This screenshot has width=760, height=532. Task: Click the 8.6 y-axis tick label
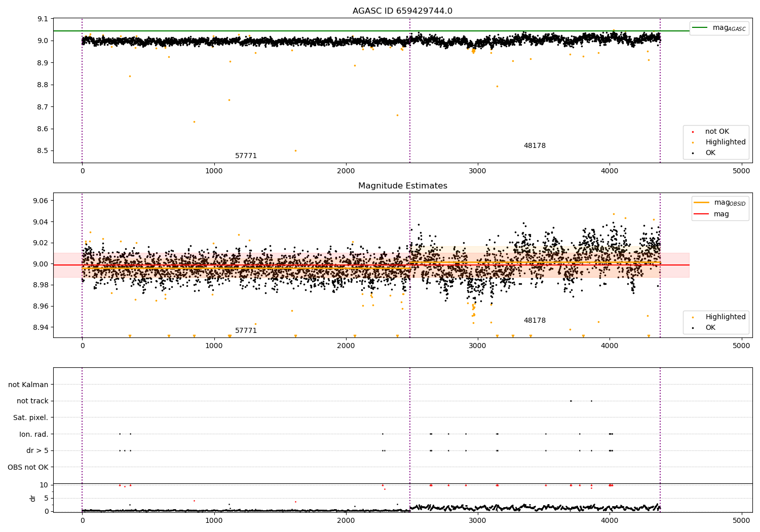tap(43, 129)
